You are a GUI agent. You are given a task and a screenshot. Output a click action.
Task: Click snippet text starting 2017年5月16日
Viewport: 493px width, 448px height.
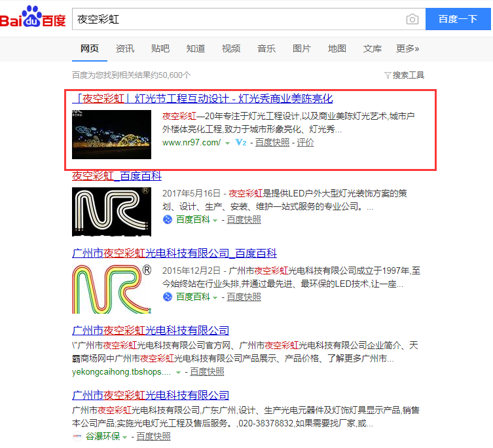pyautogui.click(x=285, y=200)
